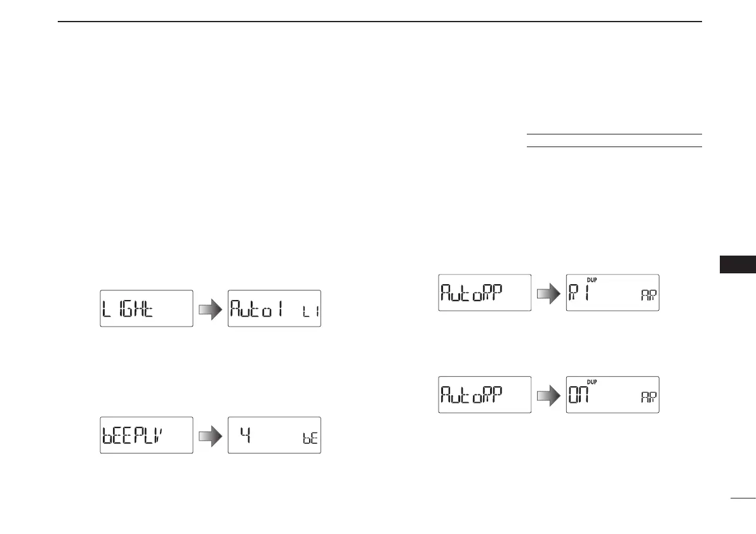Click the arrow beside the bEEPLV display
The height and width of the screenshot is (534, 756).
coord(211,435)
